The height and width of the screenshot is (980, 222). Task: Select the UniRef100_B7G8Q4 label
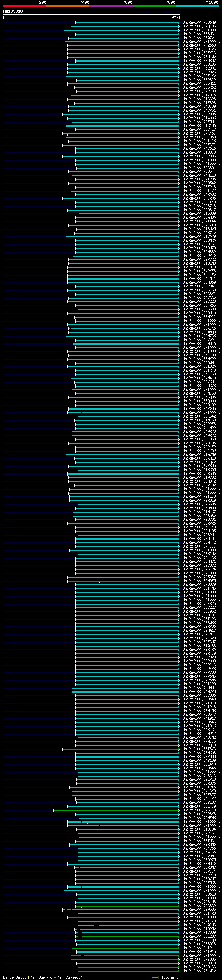pyautogui.click(x=199, y=168)
